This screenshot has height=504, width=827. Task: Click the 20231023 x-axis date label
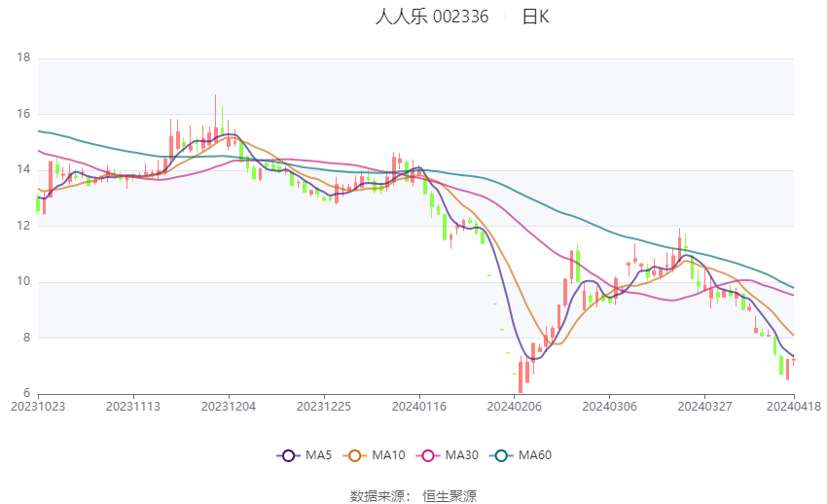point(38,407)
